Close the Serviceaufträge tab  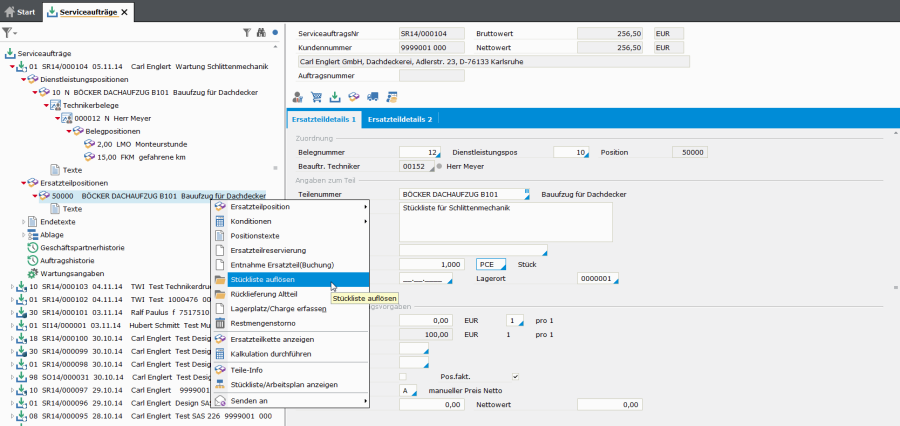pos(125,11)
